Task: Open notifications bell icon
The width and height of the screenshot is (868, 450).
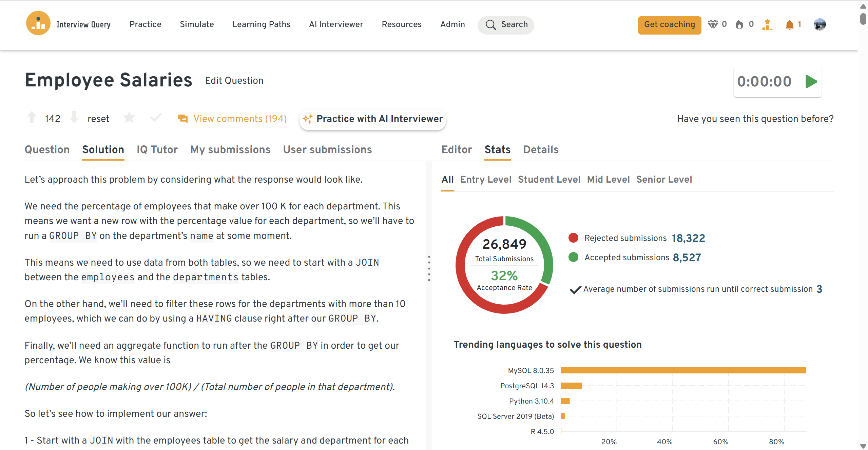Action: pyautogui.click(x=790, y=25)
